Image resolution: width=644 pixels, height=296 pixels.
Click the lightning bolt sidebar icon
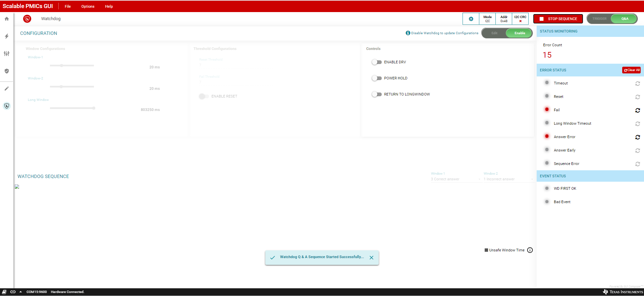[7, 36]
